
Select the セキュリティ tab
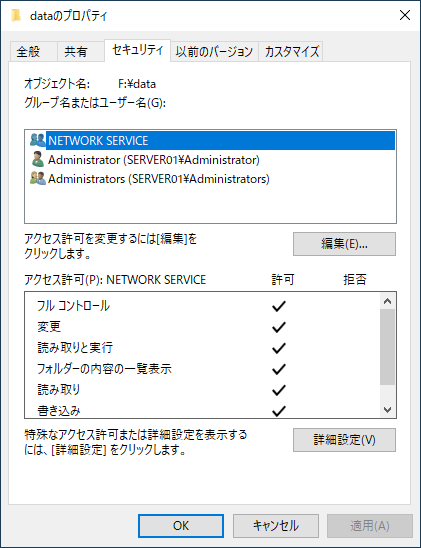click(x=138, y=50)
